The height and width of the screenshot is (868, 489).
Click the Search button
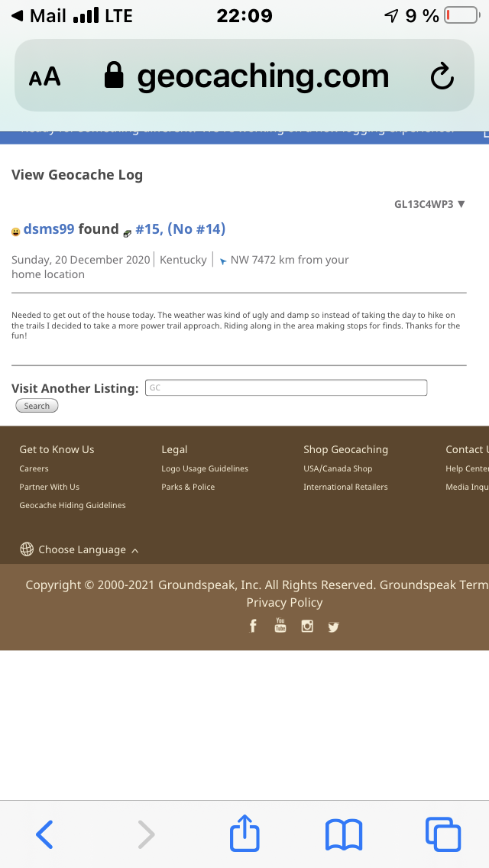37,406
